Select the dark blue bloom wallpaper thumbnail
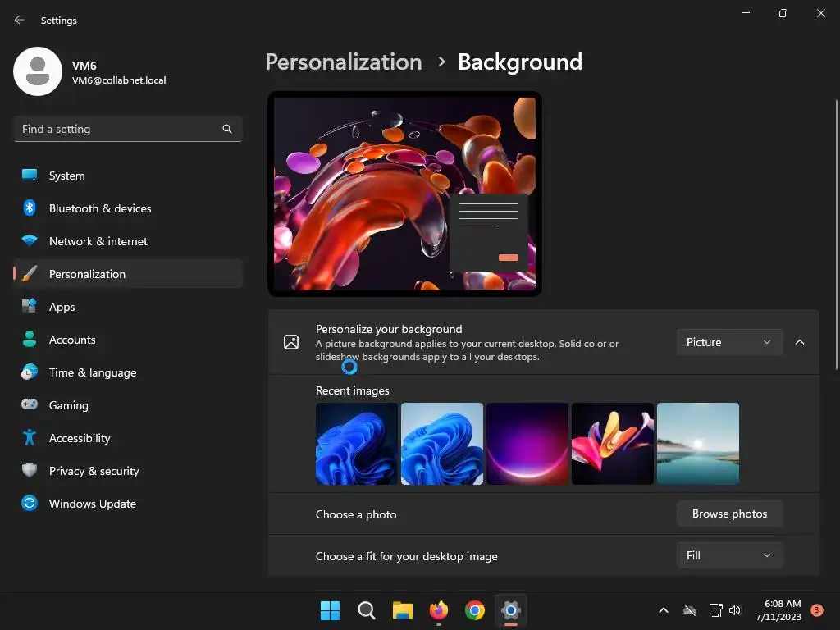 (x=356, y=444)
